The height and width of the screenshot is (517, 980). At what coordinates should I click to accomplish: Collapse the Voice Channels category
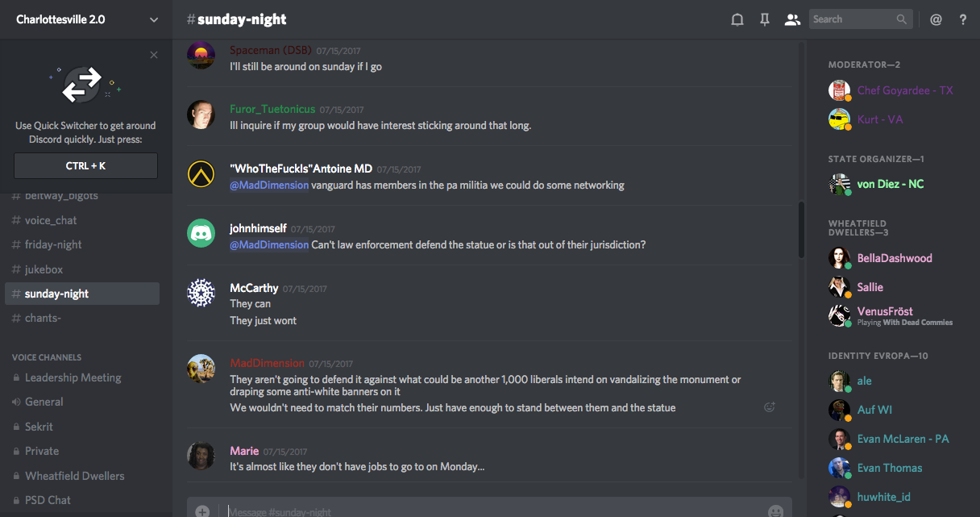[47, 357]
